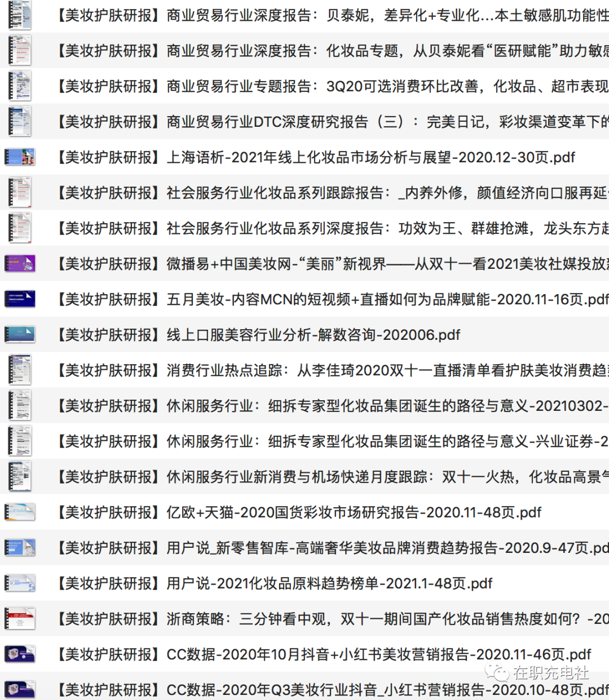
Task: Select the 内养外修 跟踪报告 file name
Action: pos(333,193)
